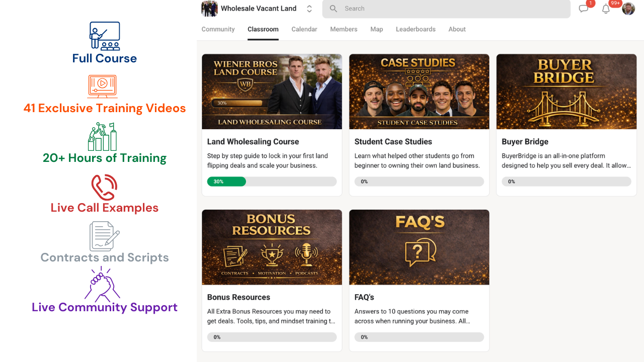644x362 pixels.
Task: Click the "BuyerBridge is an all-in-one platform" description
Action: pos(566,161)
